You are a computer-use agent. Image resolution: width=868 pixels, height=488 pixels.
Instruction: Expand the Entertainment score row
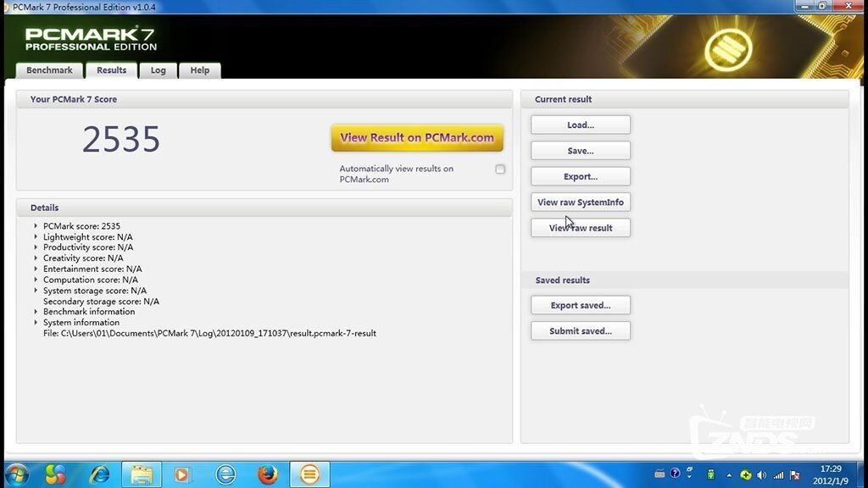pos(36,269)
